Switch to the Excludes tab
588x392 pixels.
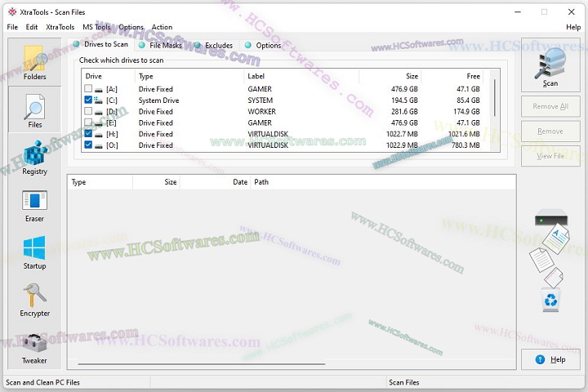click(x=214, y=46)
